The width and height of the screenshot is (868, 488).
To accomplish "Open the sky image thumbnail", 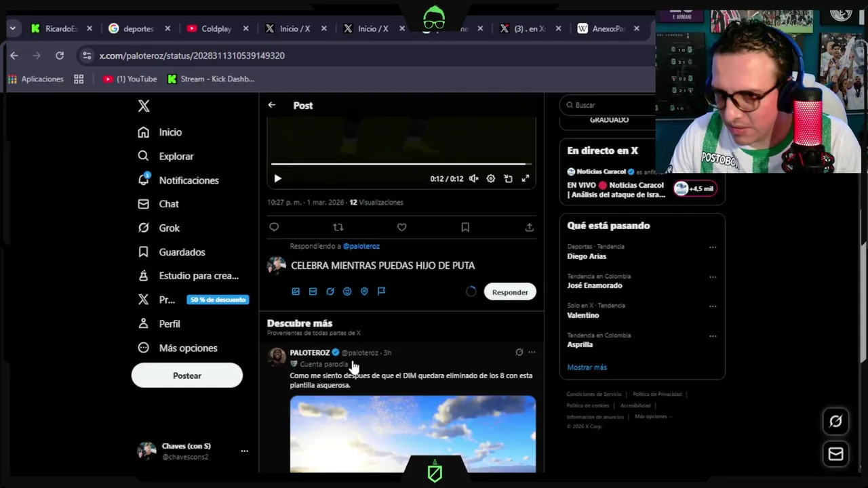I will (413, 434).
